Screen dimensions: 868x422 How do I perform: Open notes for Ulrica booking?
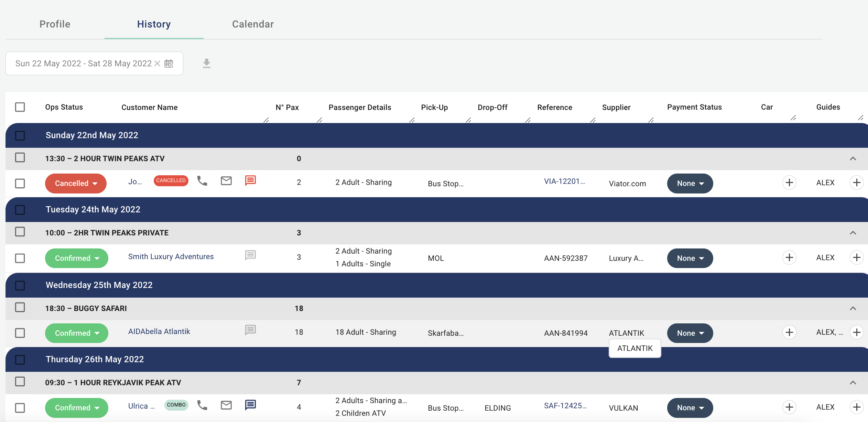(250, 405)
